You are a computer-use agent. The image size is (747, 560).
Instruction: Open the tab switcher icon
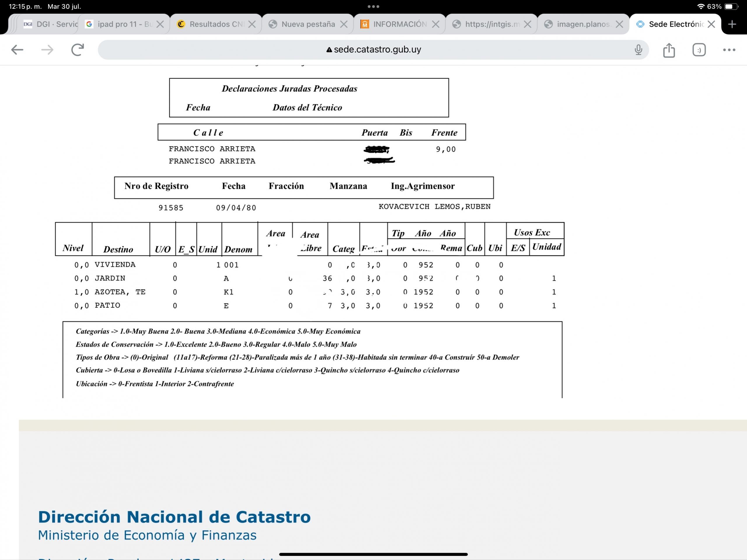pyautogui.click(x=699, y=50)
